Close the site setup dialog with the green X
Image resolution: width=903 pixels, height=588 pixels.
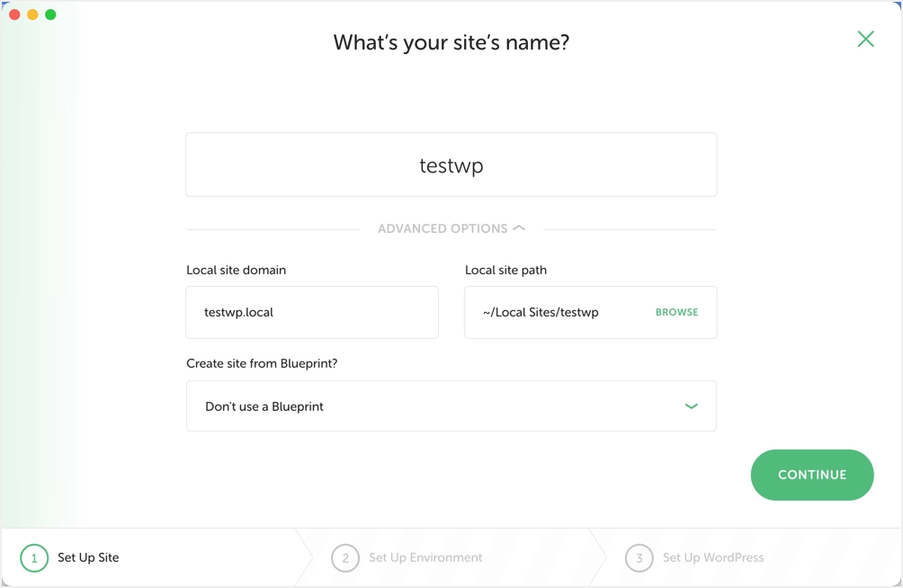[865, 39]
